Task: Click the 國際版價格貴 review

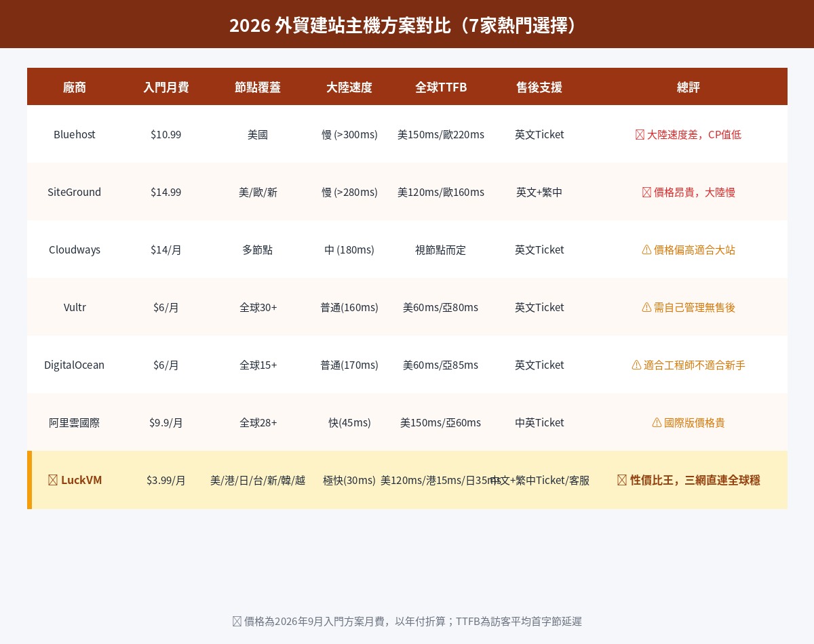Action: [689, 422]
